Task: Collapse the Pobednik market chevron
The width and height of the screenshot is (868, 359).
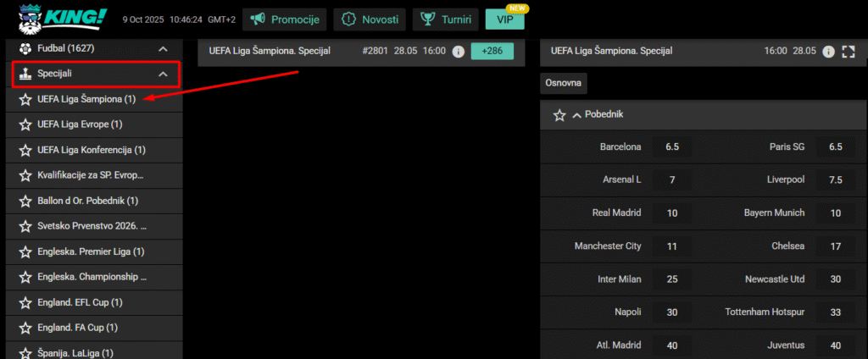Action: tap(577, 115)
